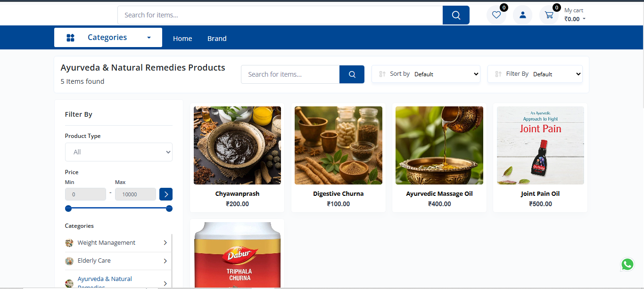Click the user account icon
This screenshot has width=644, height=289.
[522, 15]
